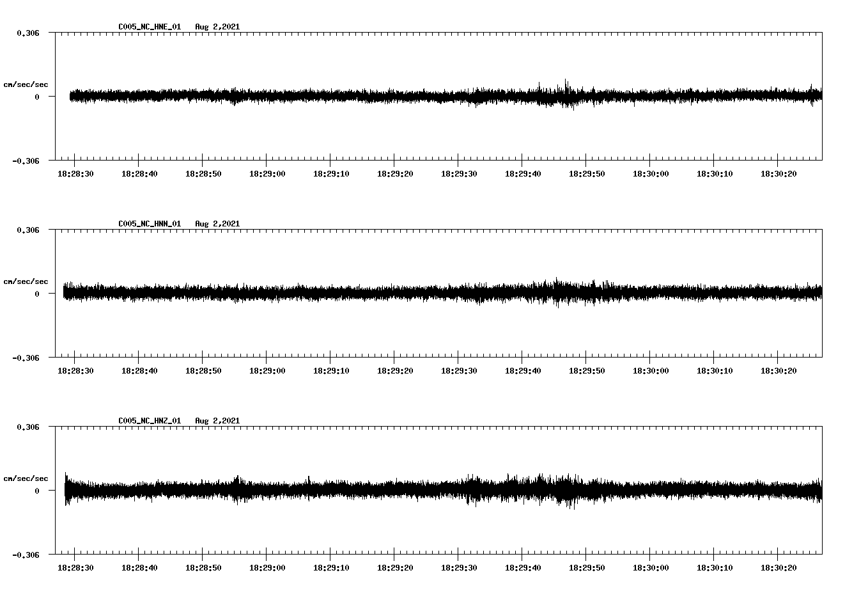Click the date Aug 2,2021 on HNZ plot

coord(217,421)
